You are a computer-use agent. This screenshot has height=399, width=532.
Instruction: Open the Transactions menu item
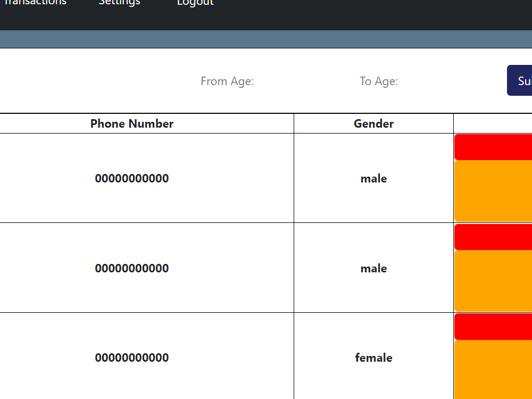point(35,2)
